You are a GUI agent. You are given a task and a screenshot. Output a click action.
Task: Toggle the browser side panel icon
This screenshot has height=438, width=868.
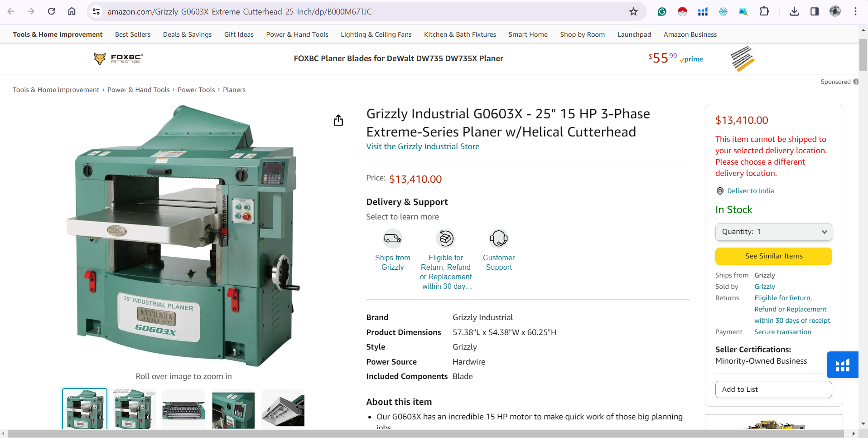[x=815, y=11]
